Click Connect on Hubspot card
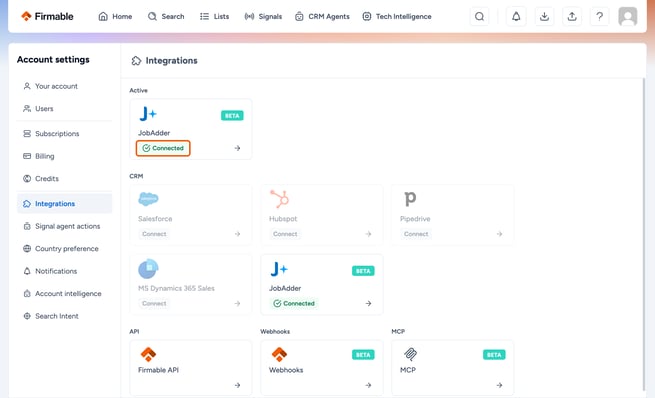This screenshot has height=398, width=655. pos(285,234)
